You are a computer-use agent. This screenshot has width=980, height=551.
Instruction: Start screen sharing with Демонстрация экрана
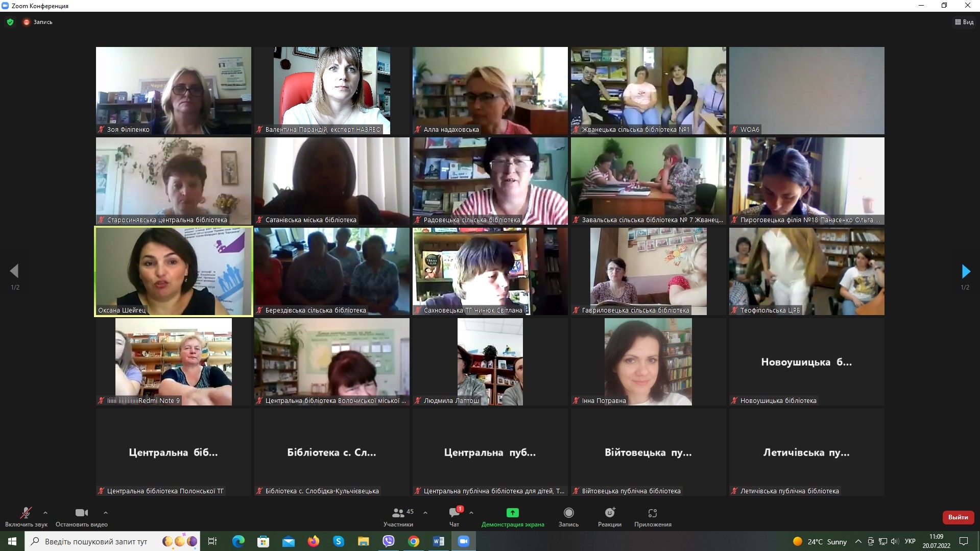tap(512, 516)
